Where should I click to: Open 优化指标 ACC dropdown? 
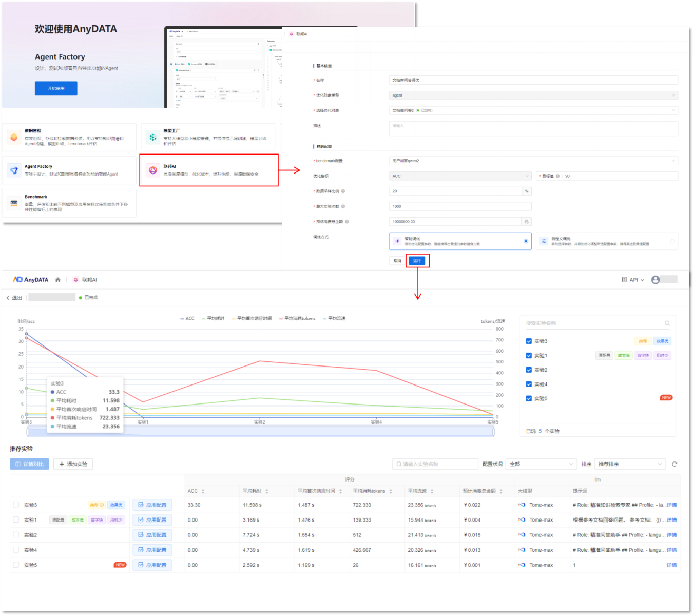tap(460, 176)
